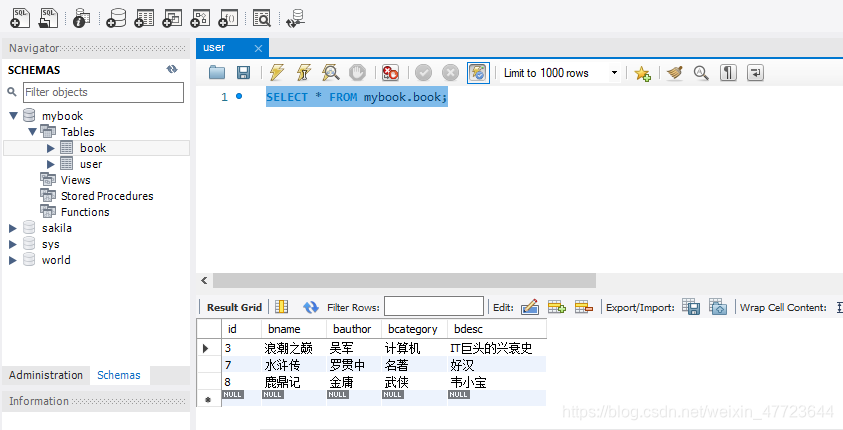This screenshot has height=430, width=843.
Task: Select the user query tab
Action: (232, 47)
